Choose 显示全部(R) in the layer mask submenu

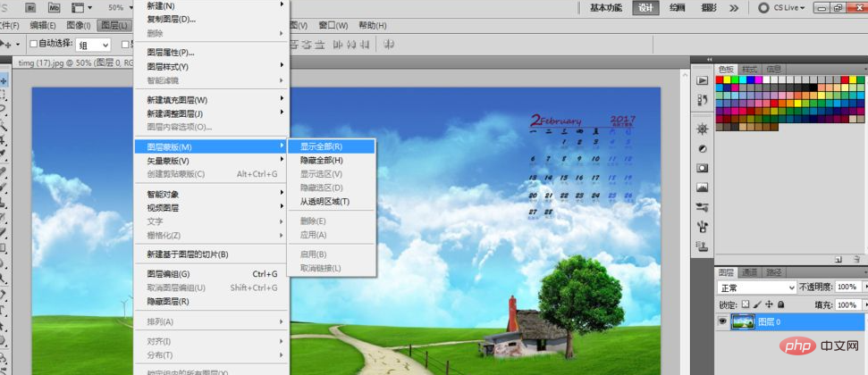click(332, 146)
